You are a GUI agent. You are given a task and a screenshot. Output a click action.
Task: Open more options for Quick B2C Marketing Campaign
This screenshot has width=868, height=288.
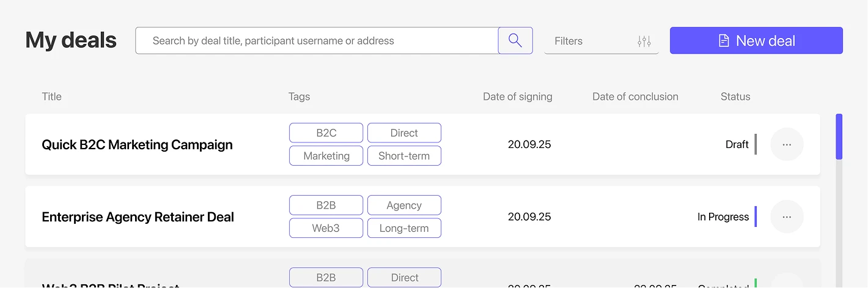tap(787, 144)
